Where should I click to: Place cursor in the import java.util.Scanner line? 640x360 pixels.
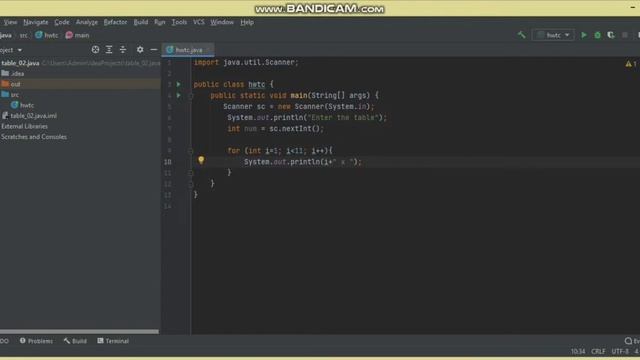(246, 62)
